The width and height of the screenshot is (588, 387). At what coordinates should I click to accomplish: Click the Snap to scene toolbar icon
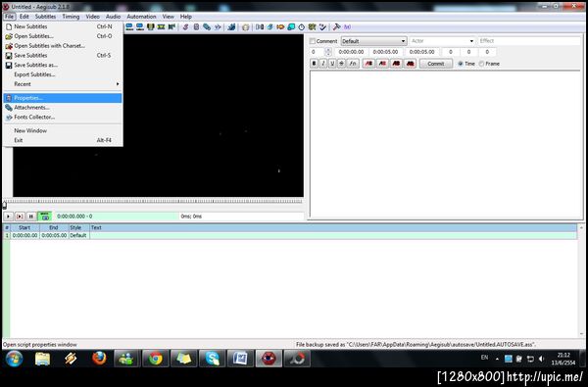click(x=161, y=27)
